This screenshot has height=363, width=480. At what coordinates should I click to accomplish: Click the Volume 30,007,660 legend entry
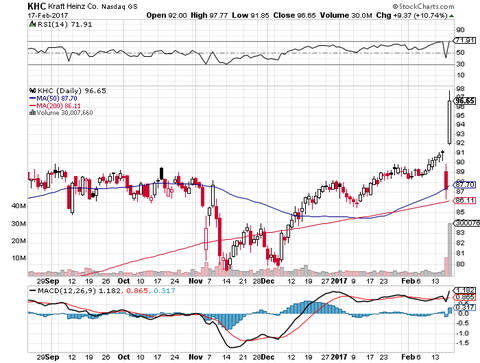click(x=65, y=113)
